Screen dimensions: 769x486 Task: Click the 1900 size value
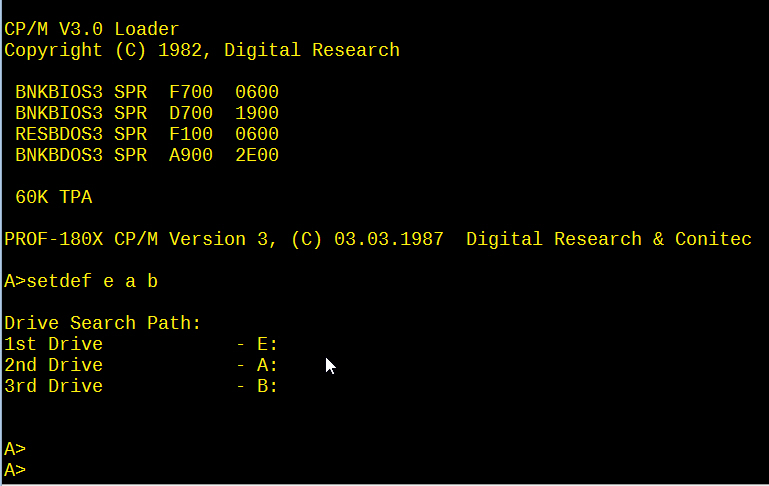257,114
